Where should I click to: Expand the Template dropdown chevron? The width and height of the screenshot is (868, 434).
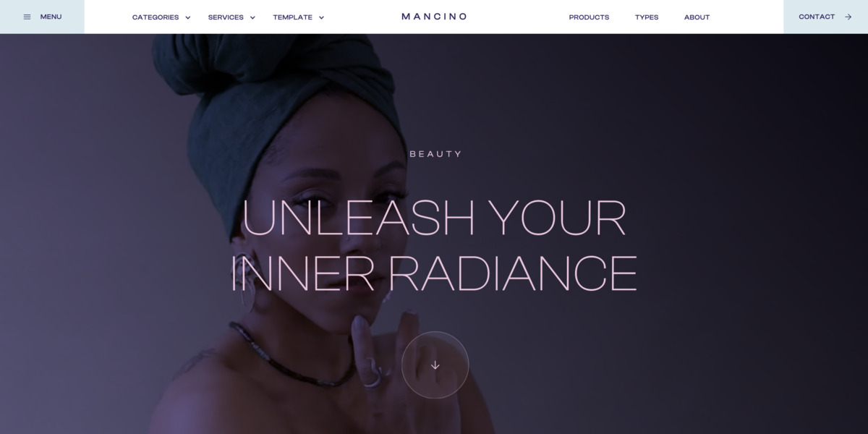pos(321,17)
